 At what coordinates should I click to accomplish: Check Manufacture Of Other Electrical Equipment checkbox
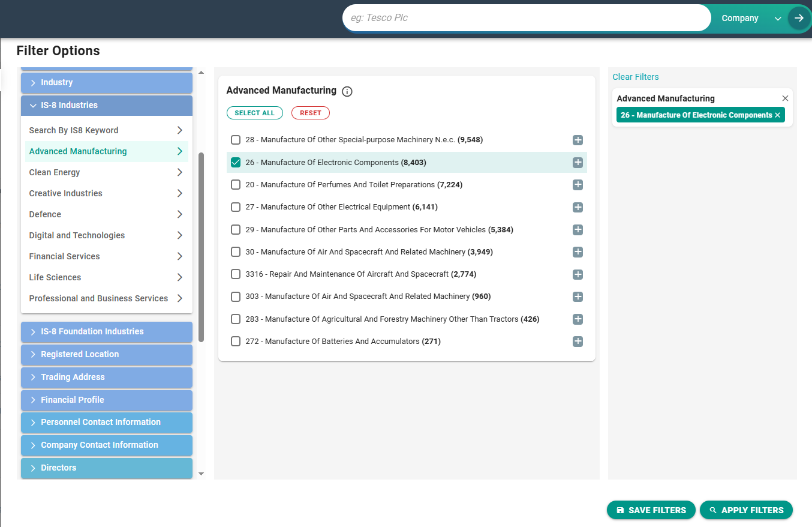click(236, 207)
